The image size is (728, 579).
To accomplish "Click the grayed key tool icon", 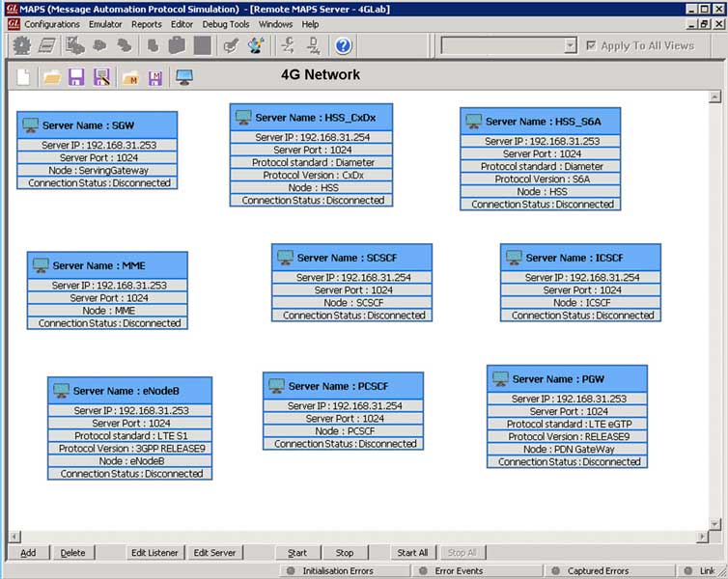I will click(231, 45).
